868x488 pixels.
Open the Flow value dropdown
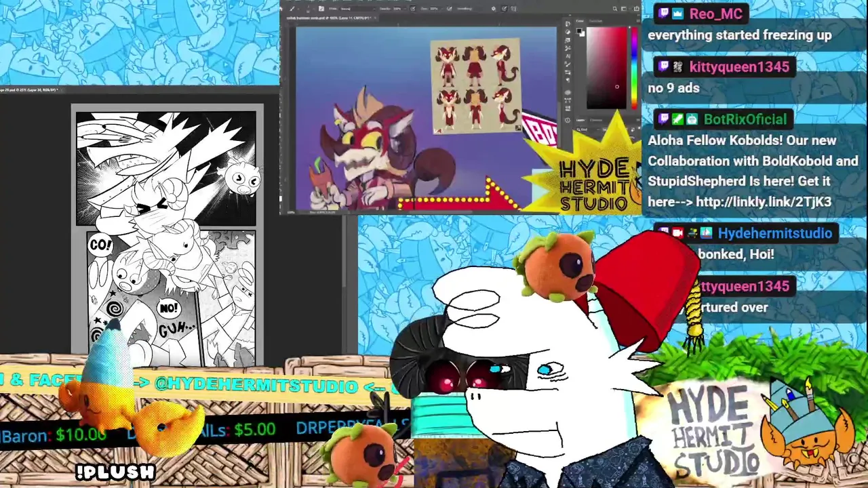pos(435,9)
